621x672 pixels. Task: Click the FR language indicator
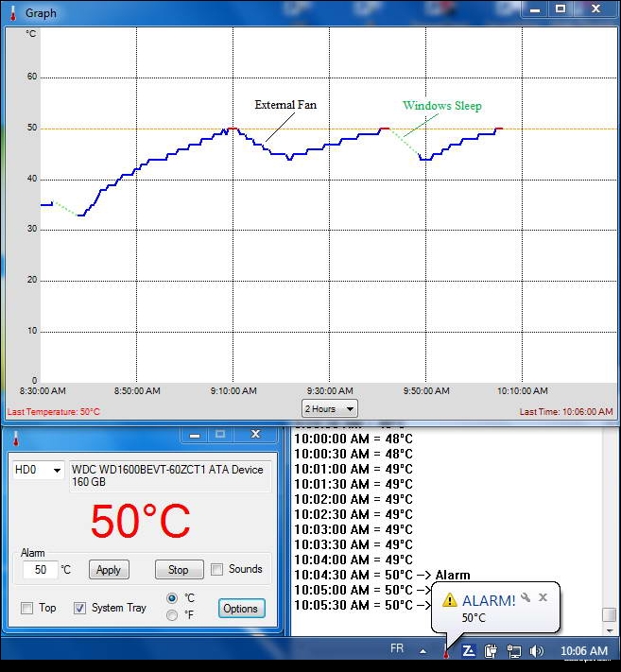(x=397, y=648)
